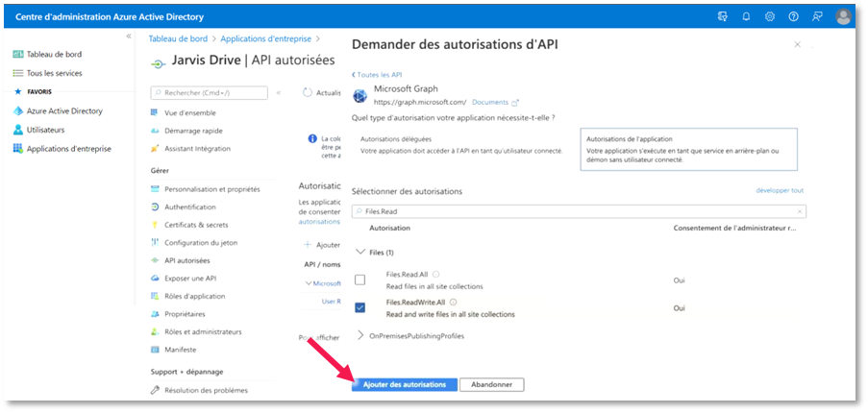This screenshot has height=413, width=868.
Task: Open Configuration du jeton
Action: tap(201, 243)
